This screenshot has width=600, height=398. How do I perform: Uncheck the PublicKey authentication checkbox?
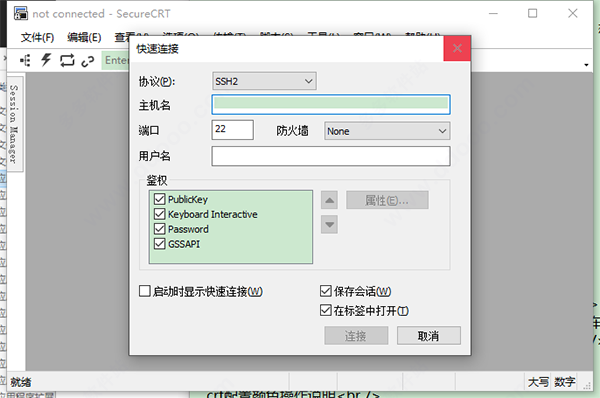(x=160, y=199)
